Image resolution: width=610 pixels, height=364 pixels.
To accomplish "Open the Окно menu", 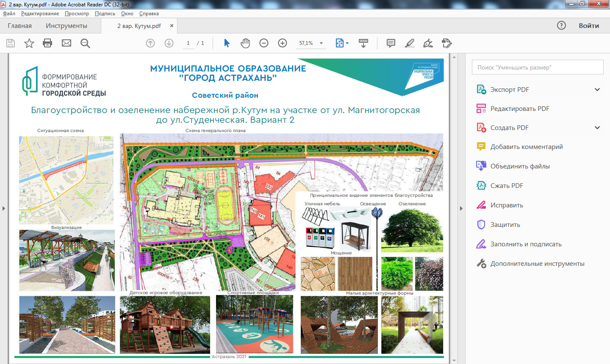I will 127,14.
